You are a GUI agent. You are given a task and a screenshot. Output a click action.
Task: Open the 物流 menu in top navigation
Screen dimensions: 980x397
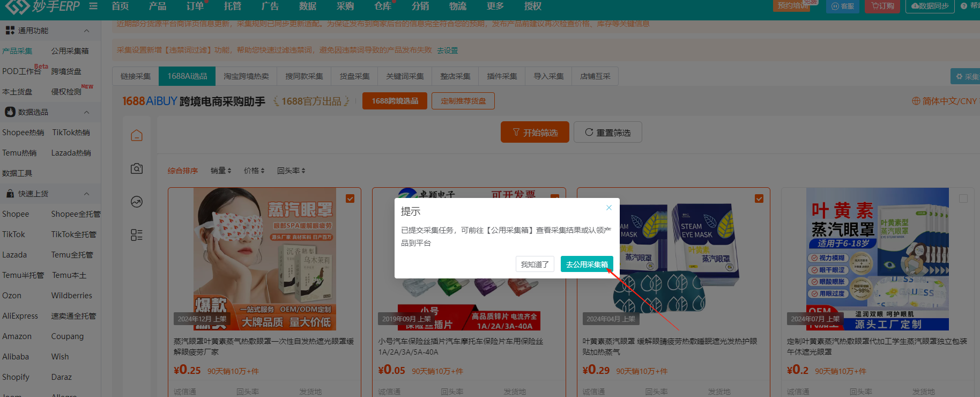coord(457,6)
